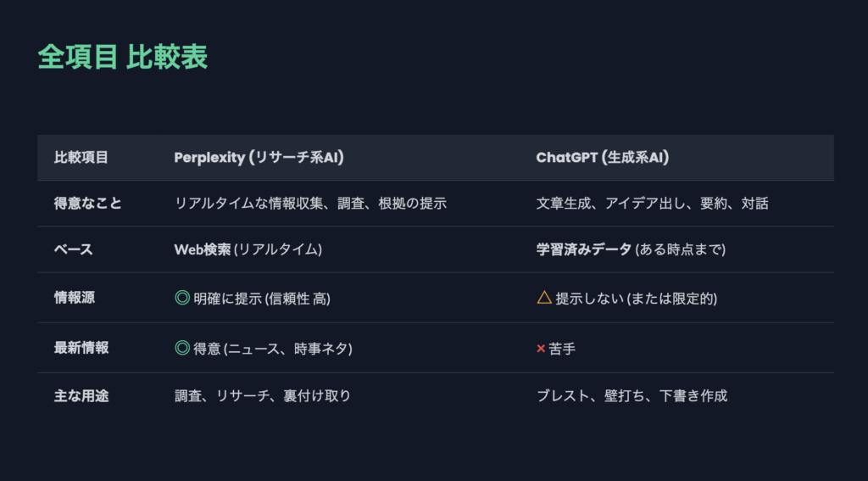Click the 得意なこと row label

coord(88,204)
